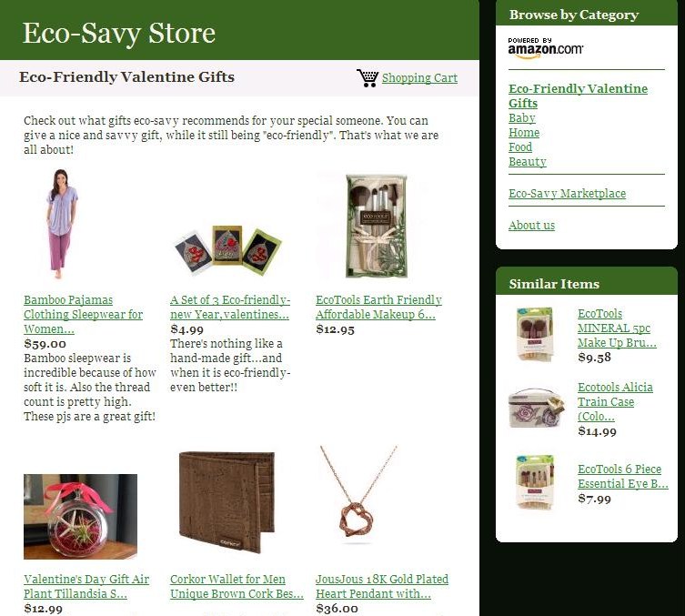The image size is (685, 616).
Task: Click the EcoTools makeup brush set image
Action: coord(377,226)
